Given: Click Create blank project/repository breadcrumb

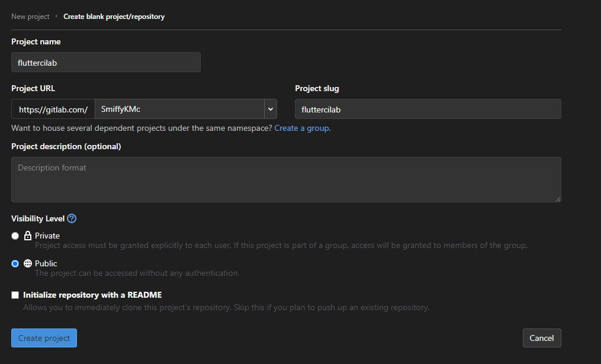Looking at the screenshot, I should click(x=114, y=17).
